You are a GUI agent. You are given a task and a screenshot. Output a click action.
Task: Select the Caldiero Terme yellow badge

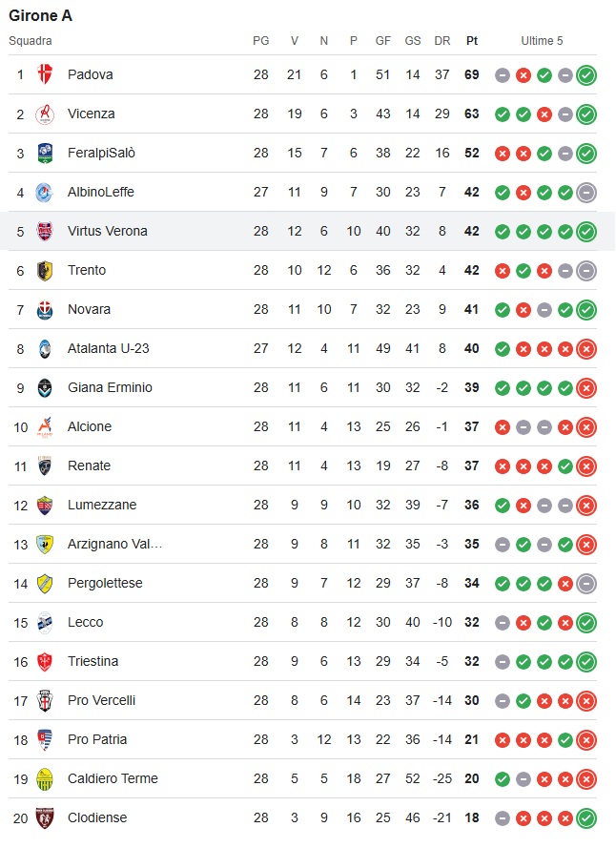coord(45,778)
